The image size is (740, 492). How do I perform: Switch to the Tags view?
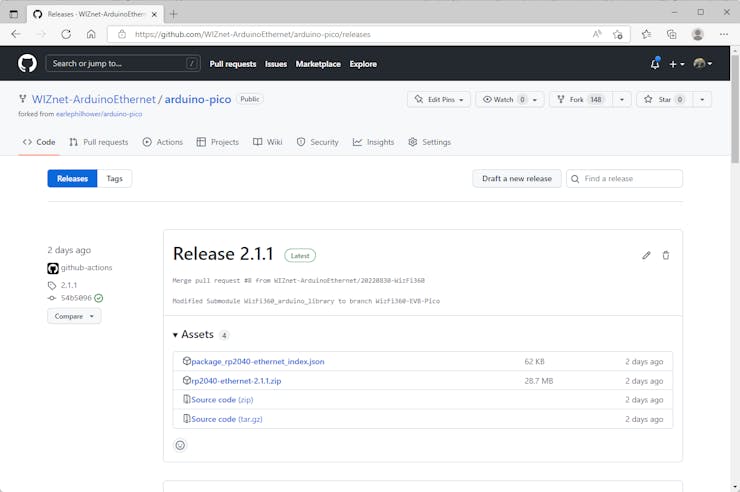114,178
